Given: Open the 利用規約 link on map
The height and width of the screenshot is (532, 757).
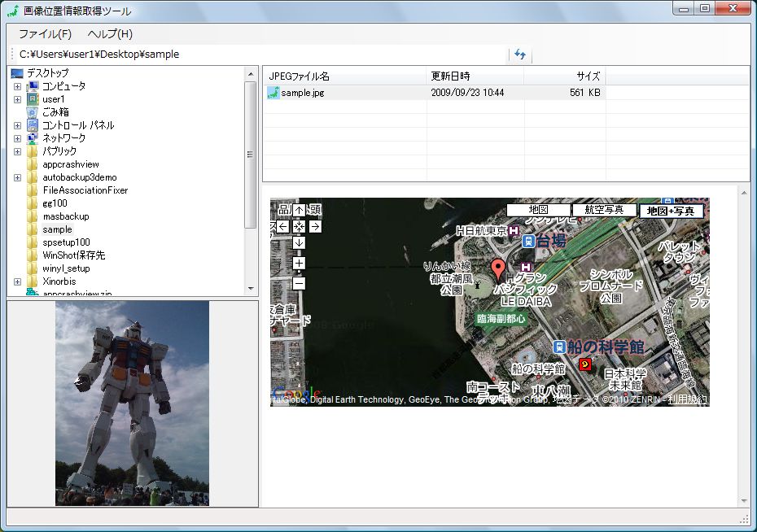Looking at the screenshot, I should pos(687,399).
